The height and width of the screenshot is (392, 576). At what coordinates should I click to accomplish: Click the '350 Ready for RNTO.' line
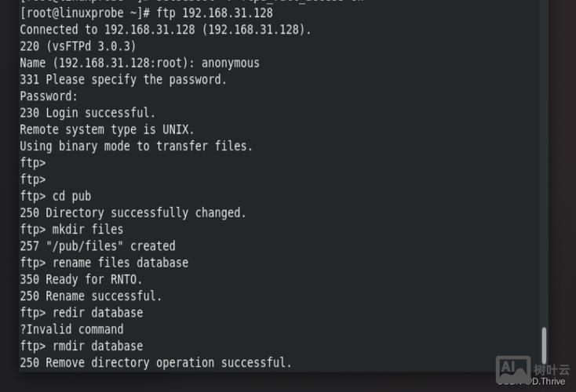coord(81,279)
